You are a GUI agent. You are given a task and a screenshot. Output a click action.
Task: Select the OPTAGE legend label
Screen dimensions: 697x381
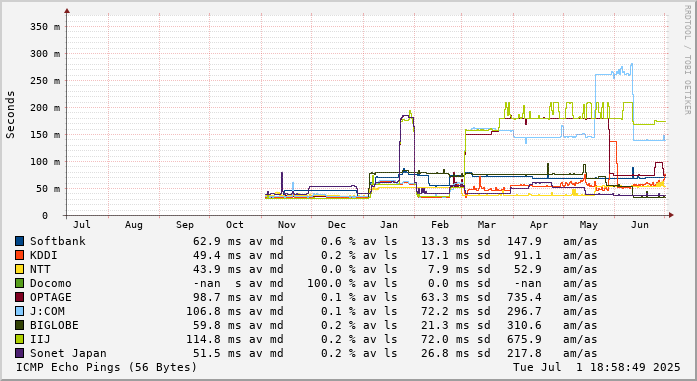50,297
